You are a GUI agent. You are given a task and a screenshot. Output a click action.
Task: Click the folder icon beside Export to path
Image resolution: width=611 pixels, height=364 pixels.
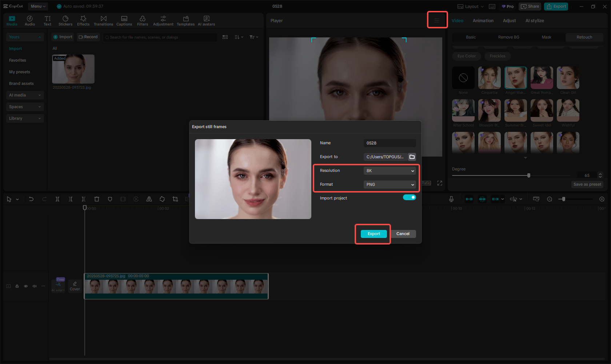click(412, 157)
